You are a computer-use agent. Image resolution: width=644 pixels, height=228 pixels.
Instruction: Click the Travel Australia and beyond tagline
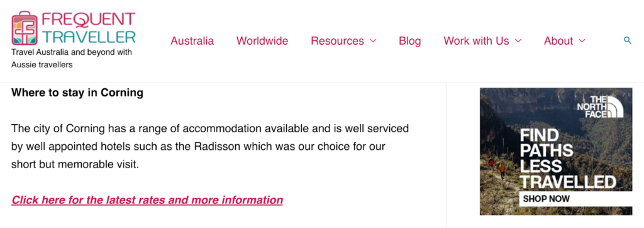click(x=72, y=59)
